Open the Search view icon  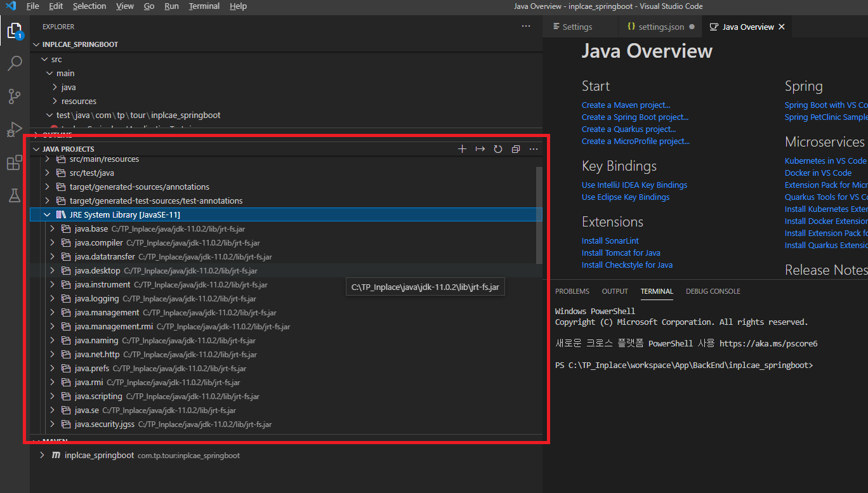[x=15, y=63]
